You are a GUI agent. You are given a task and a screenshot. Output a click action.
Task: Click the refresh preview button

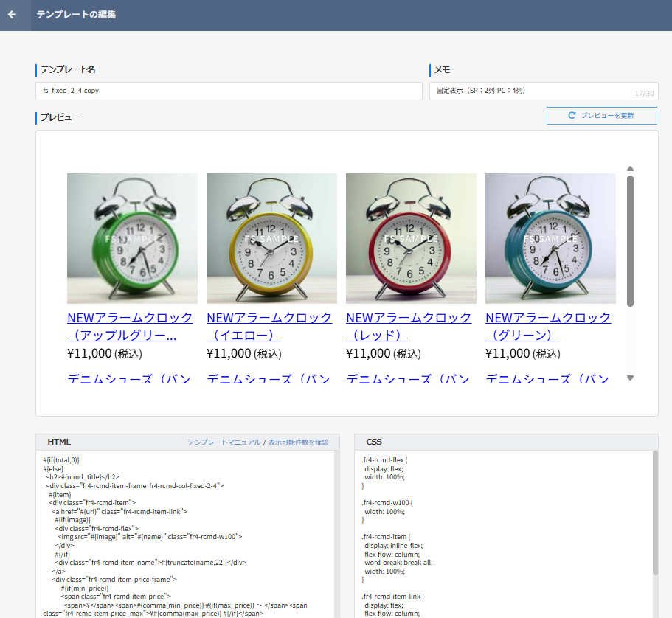601,116
